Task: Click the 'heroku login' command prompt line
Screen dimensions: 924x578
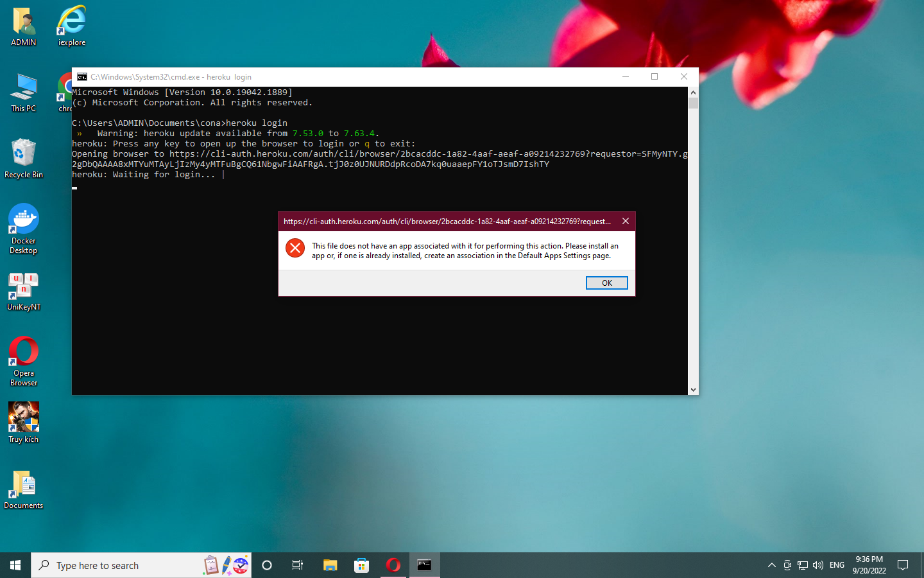Action: [180, 123]
